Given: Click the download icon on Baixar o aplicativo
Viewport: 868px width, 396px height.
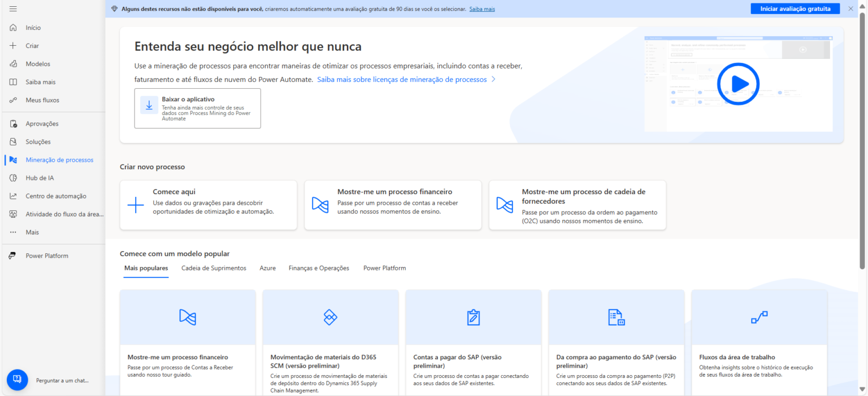Looking at the screenshot, I should tap(149, 106).
